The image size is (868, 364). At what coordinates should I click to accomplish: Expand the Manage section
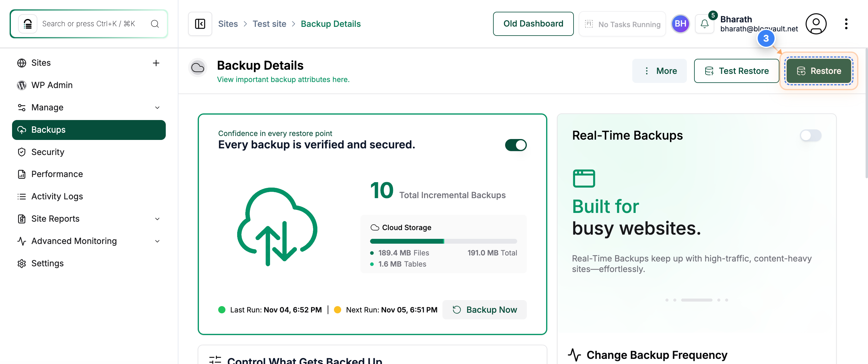tap(157, 107)
